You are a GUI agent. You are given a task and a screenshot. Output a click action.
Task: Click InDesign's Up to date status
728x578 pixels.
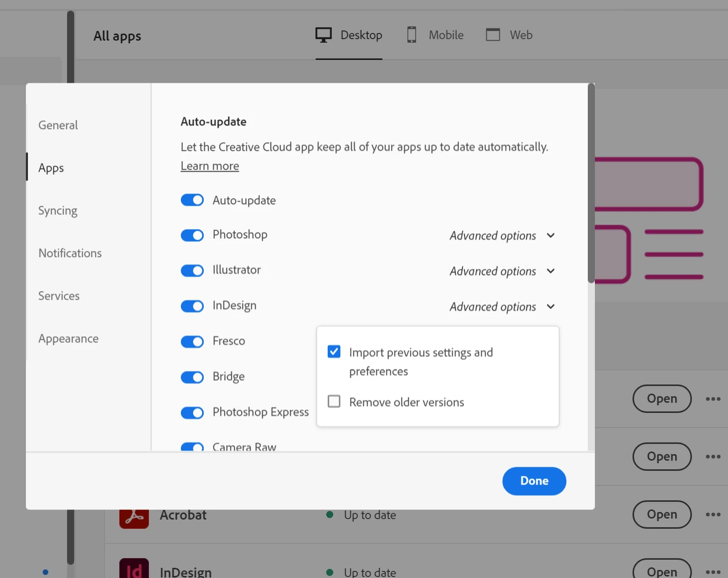pos(370,572)
